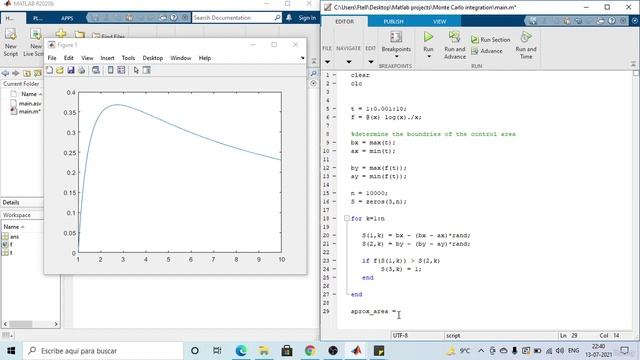Toggle breakpoint at line 1 in Editor
This screenshot has width=640, height=360.
click(x=334, y=75)
